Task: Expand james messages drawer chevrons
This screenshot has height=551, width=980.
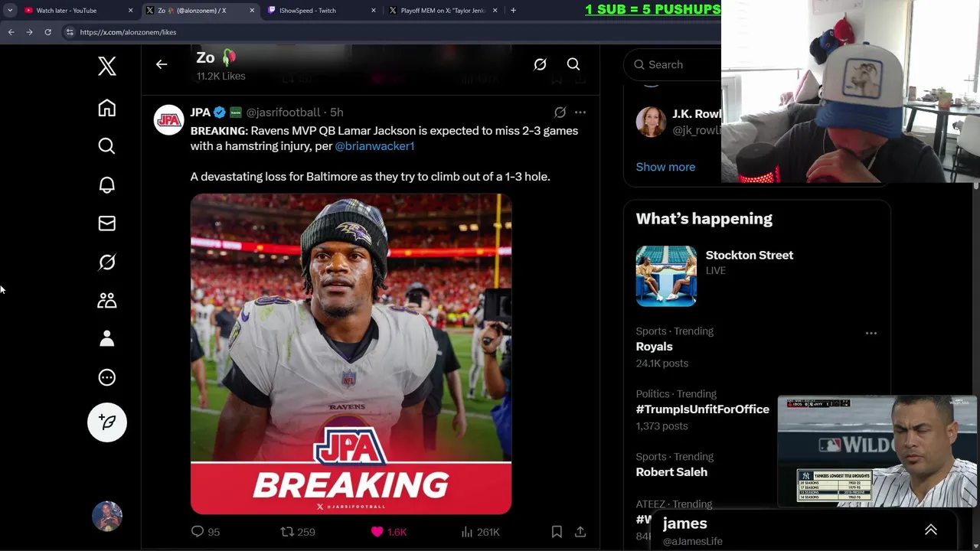Action: 931,530
